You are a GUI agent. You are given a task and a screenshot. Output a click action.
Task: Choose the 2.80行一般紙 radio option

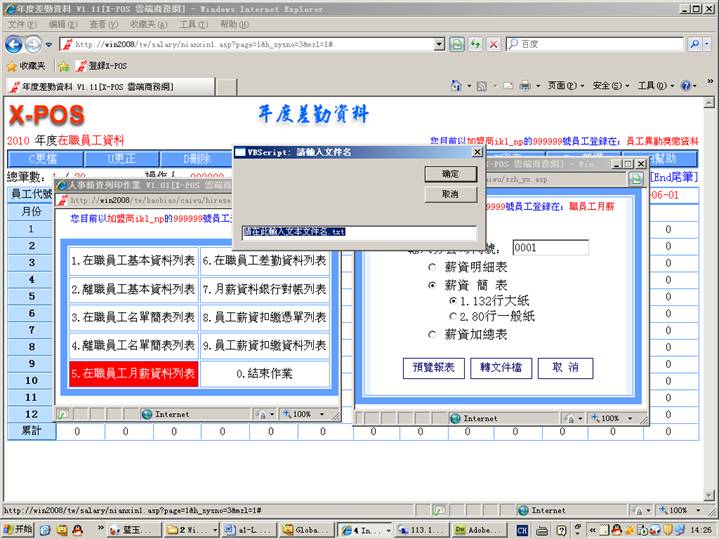click(x=452, y=316)
